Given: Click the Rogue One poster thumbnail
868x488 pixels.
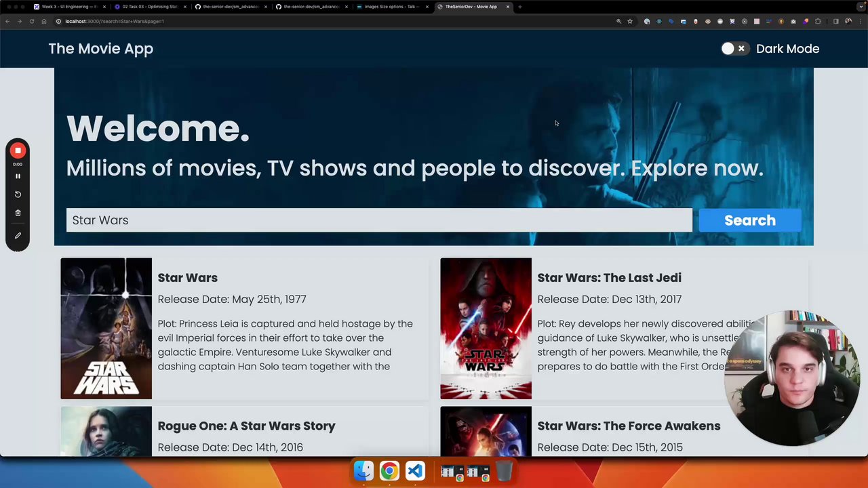Looking at the screenshot, I should click(x=106, y=431).
